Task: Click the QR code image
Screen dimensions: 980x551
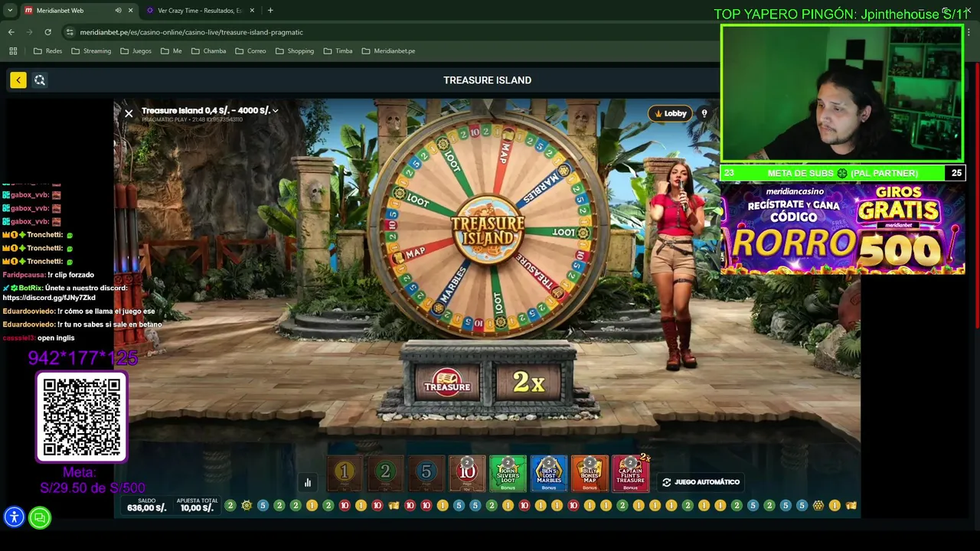Action: point(81,417)
